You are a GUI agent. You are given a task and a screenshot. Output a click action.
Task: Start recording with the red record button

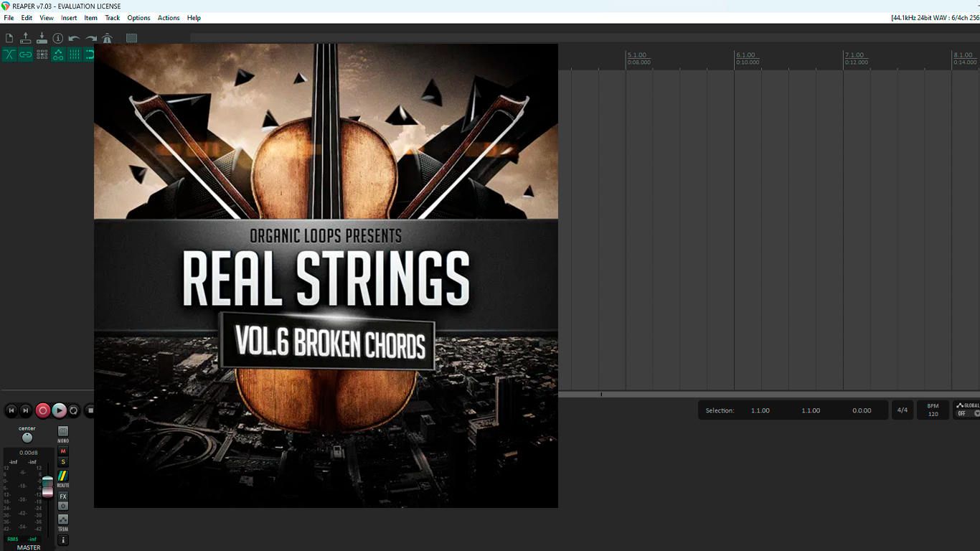coord(43,410)
